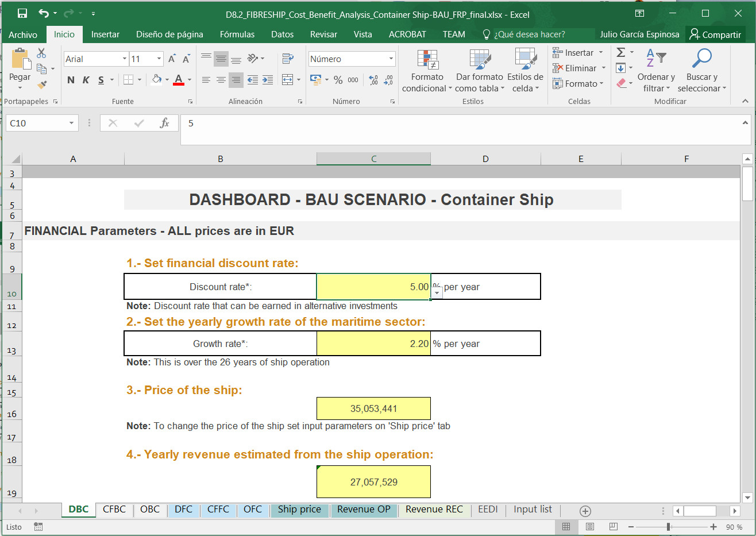Open the discount rate cell validation dropdown

tap(437, 292)
